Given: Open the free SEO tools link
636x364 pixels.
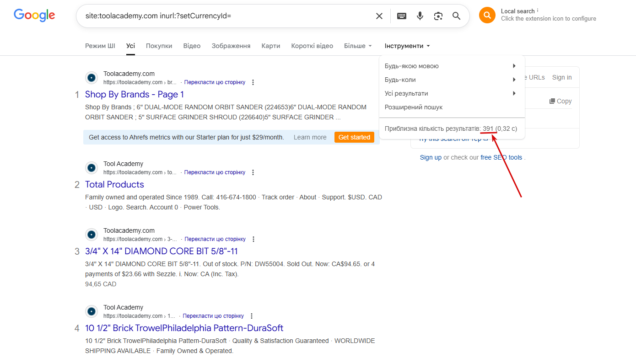Looking at the screenshot, I should pyautogui.click(x=501, y=157).
